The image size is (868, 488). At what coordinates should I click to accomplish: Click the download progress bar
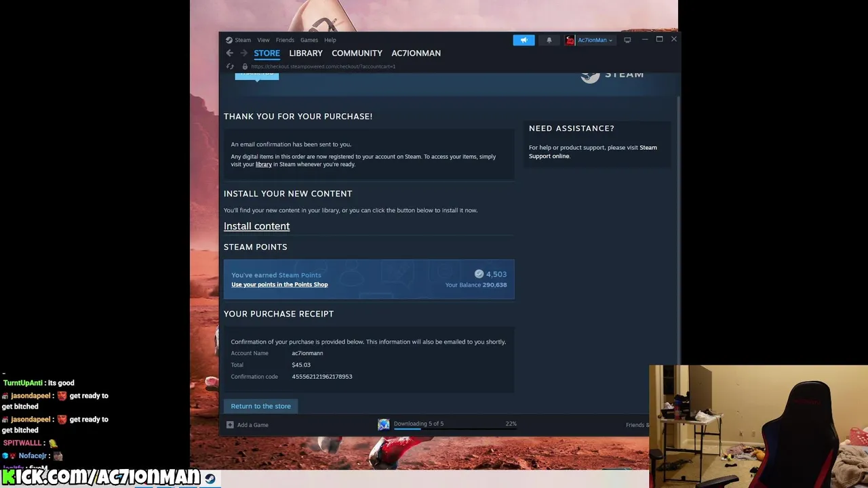pyautogui.click(x=455, y=429)
